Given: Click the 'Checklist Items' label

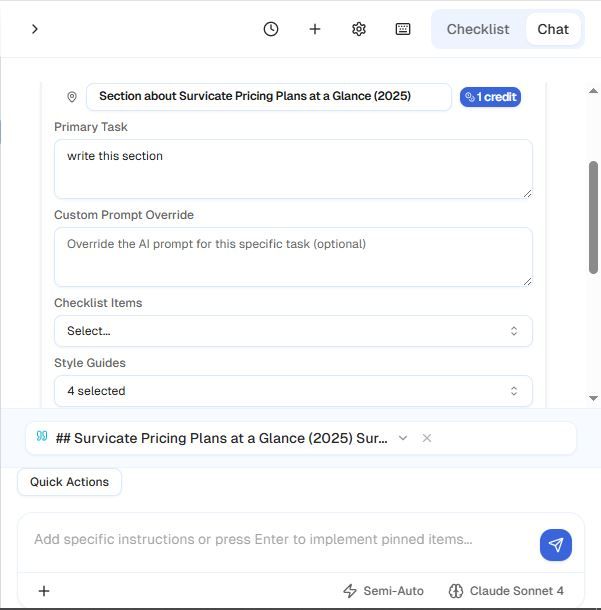Looking at the screenshot, I should (98, 303).
